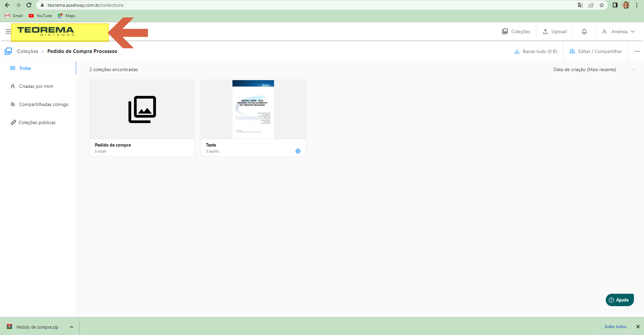Go forward in browser
Screen dimensions: 644x335
18,5
